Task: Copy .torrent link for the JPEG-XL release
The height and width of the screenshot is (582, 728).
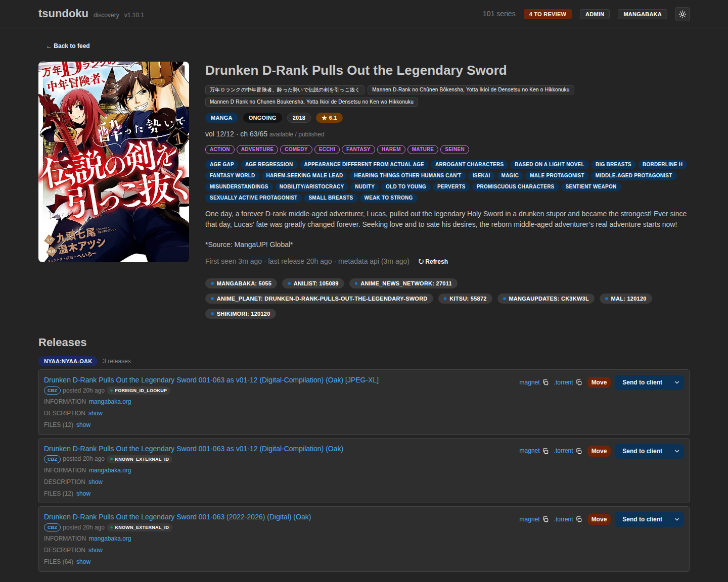Action: (x=579, y=382)
